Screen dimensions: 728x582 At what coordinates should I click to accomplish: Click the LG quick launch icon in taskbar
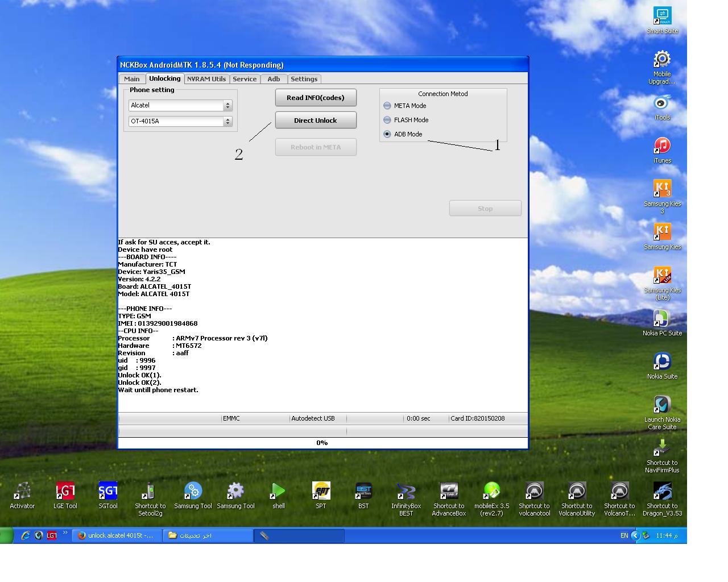coord(52,535)
